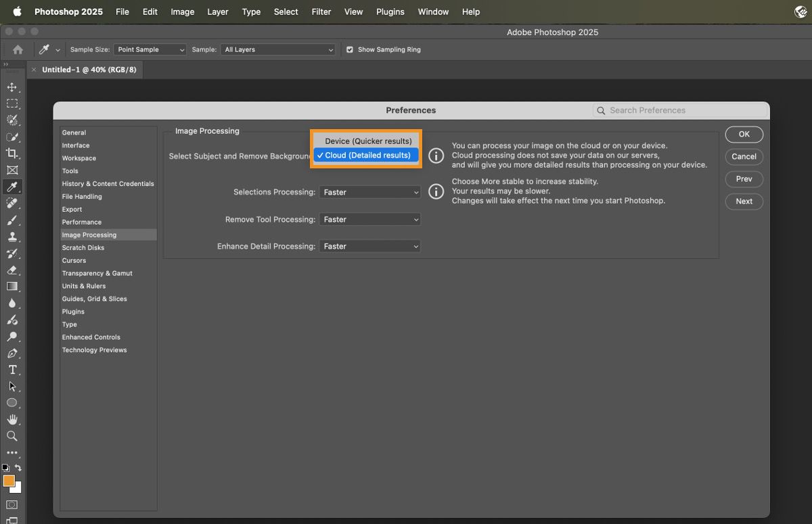Open the Gradient tool
Screen dimensions: 812x524
pyautogui.click(x=12, y=286)
